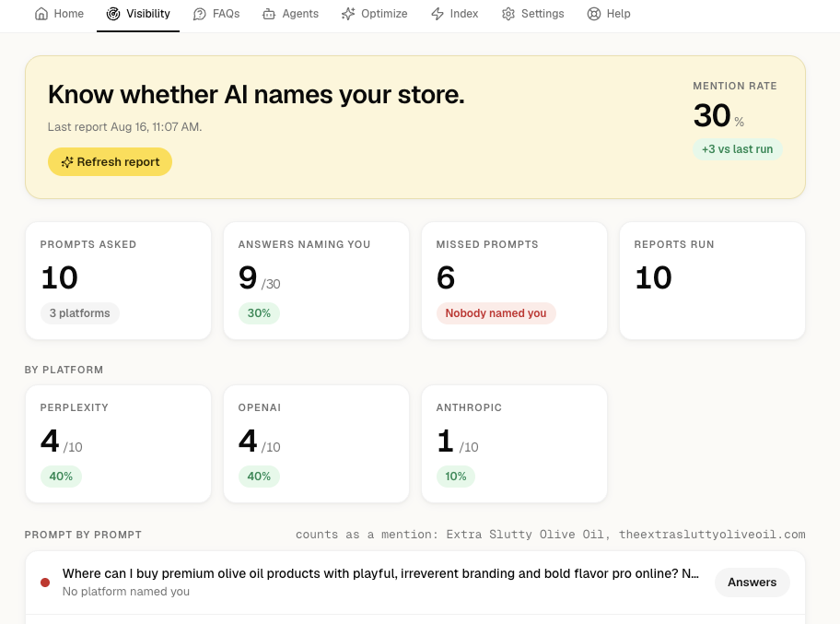Click the REPORTS RUN card label
The image size is (840, 624).
tap(674, 244)
